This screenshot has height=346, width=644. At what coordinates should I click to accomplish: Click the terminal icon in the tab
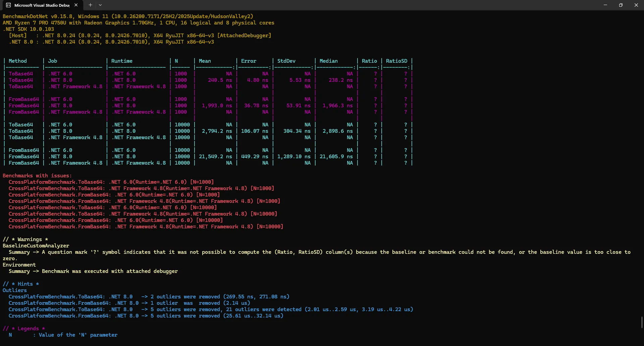coord(8,5)
